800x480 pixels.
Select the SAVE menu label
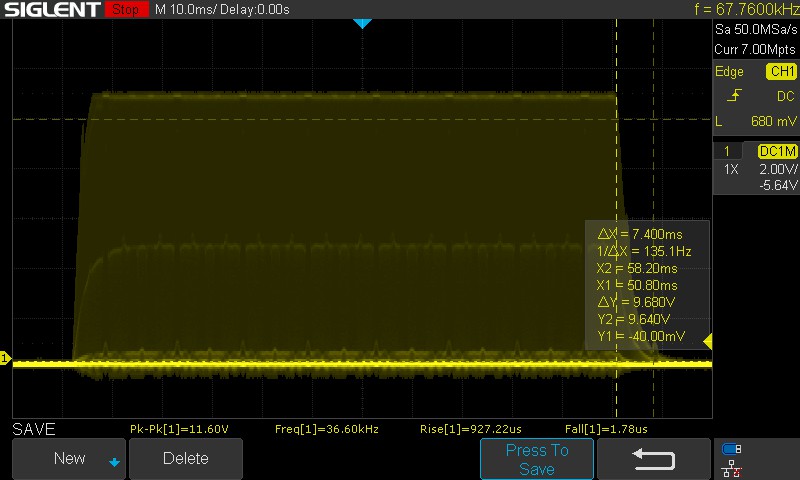[34, 428]
